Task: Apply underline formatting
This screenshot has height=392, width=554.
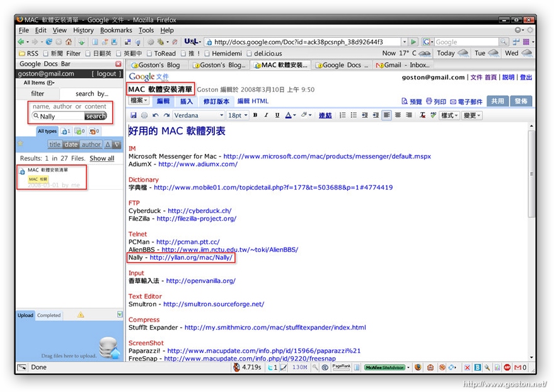Action: (x=277, y=115)
